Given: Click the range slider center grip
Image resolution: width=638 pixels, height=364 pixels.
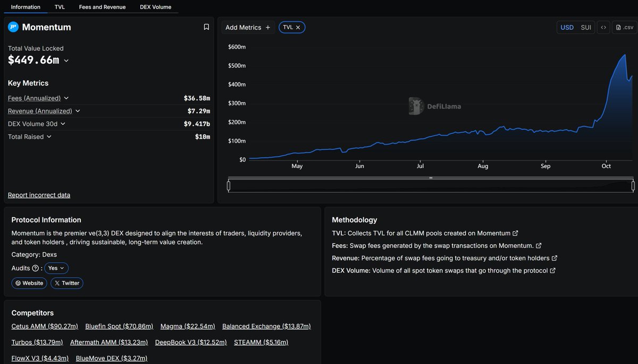Looking at the screenshot, I should pos(431,177).
